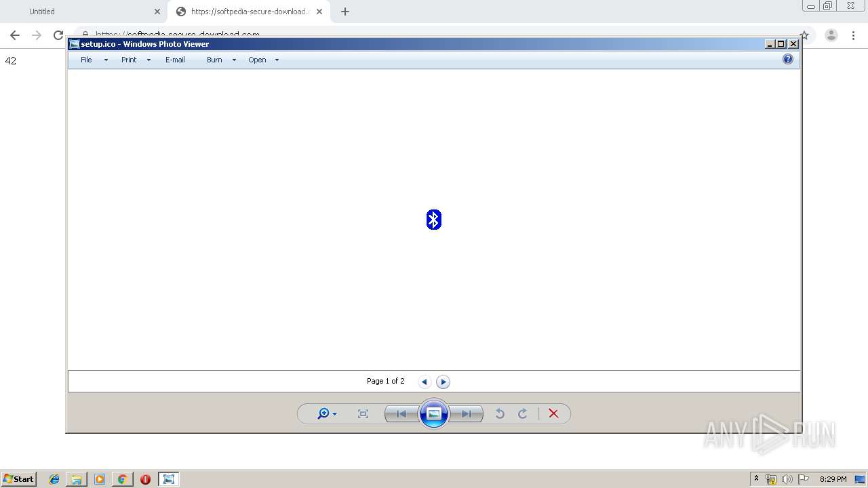This screenshot has width=868, height=488.
Task: Click the red Opera taskbar icon
Action: [x=145, y=479]
